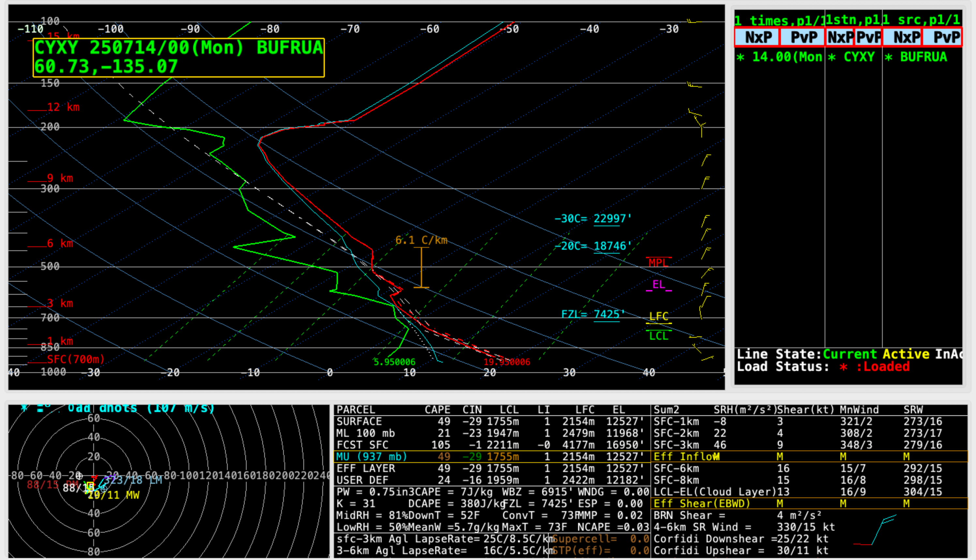This screenshot has width=976, height=560.
Task: Click the surface temperature value 19.950006
Action: tap(507, 362)
